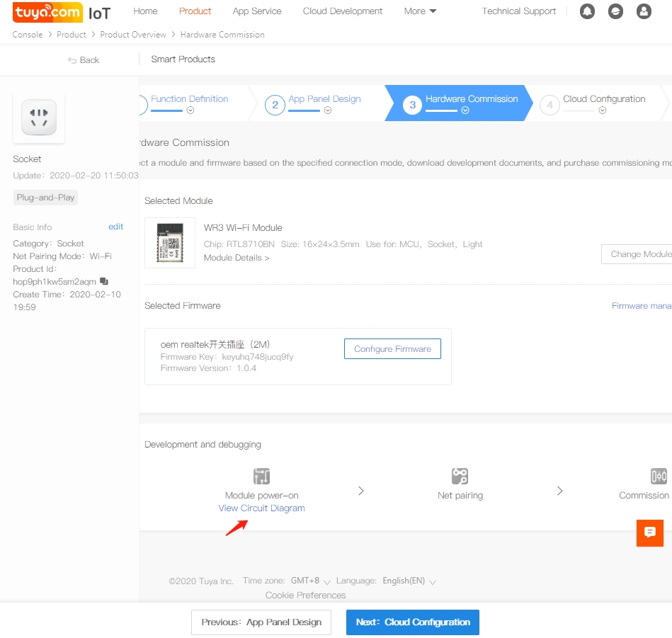Go to Cloud Development menu

343,11
